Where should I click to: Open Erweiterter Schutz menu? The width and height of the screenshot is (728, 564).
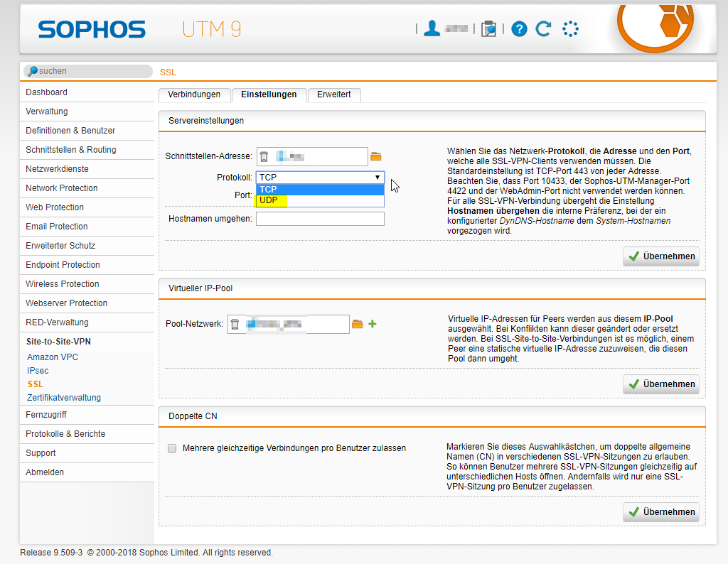click(87, 245)
